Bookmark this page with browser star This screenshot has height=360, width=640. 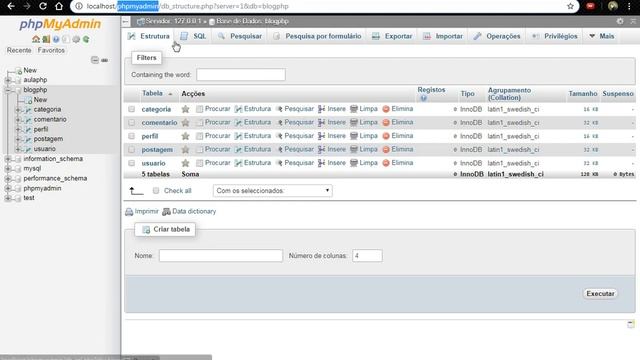[x=570, y=6]
